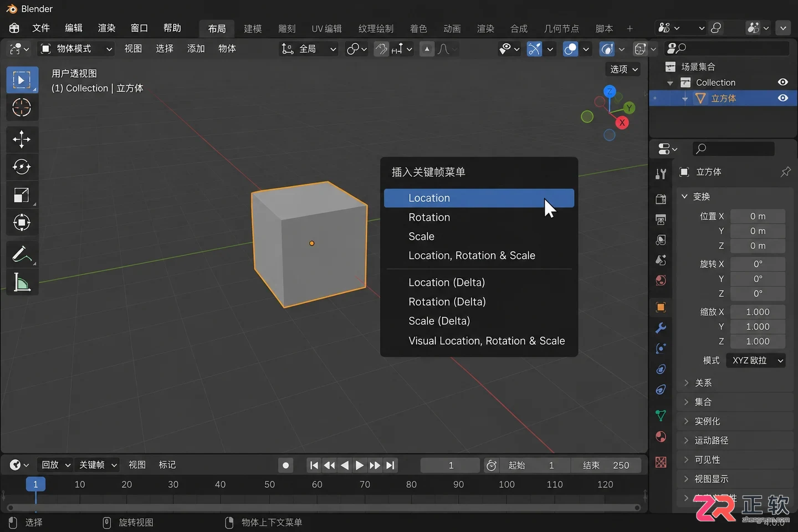Open the Tool properties tab
This screenshot has width=798, height=532.
tap(661, 174)
